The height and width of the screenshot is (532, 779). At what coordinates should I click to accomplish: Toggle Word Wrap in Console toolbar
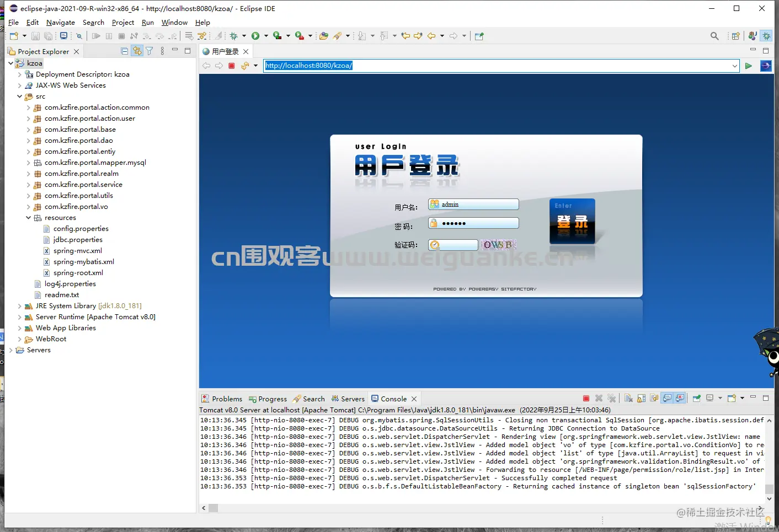pyautogui.click(x=654, y=398)
